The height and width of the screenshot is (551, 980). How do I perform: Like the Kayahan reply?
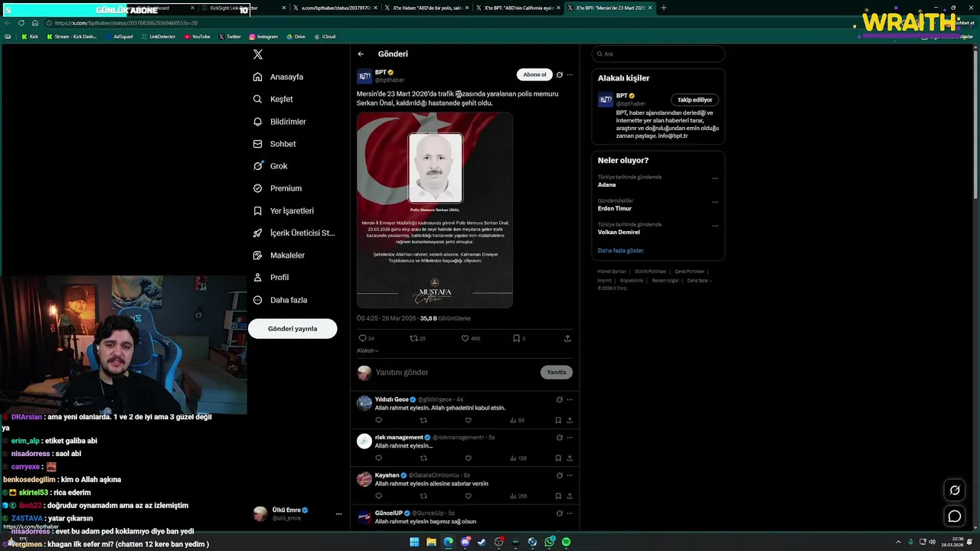point(468,496)
